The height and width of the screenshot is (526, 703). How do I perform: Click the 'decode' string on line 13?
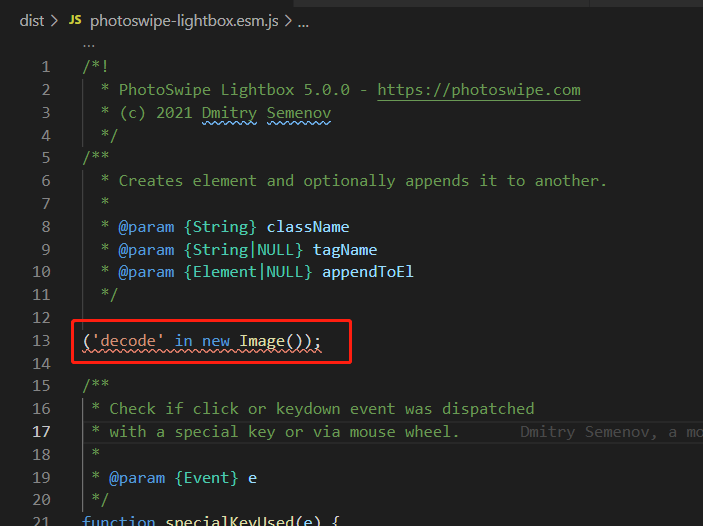128,341
